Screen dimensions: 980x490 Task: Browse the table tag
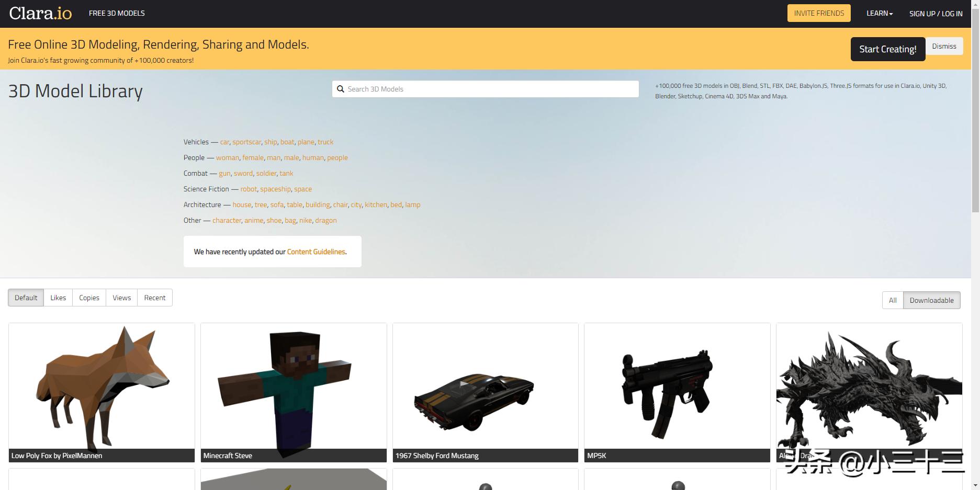[x=295, y=204]
